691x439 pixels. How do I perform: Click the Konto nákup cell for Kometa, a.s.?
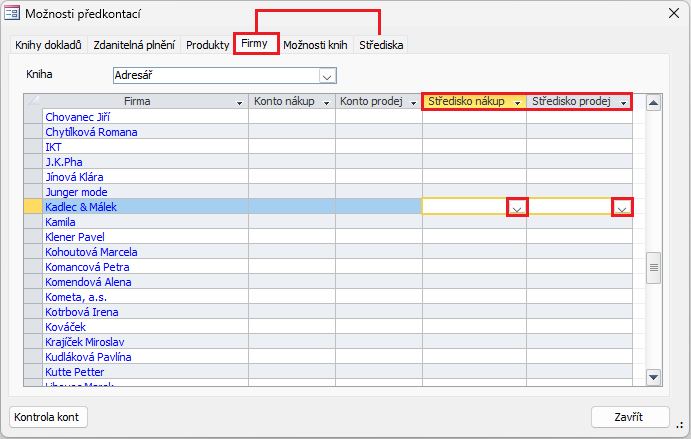291,297
